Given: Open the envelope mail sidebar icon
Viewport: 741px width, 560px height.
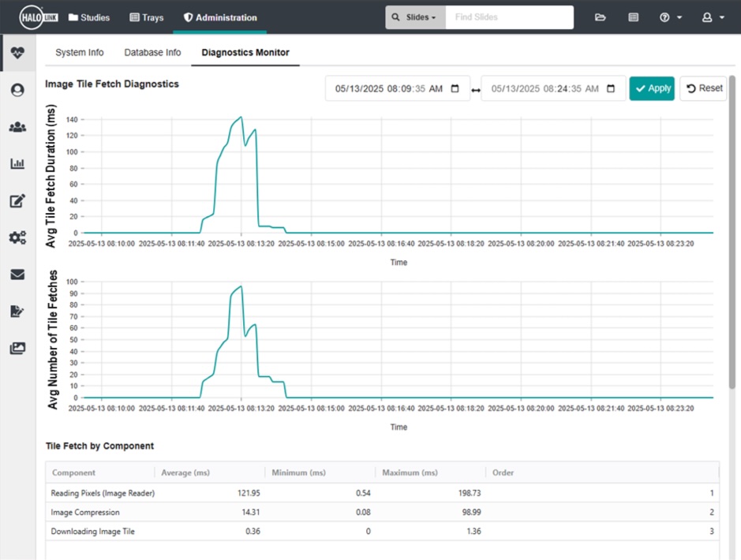Looking at the screenshot, I should [17, 274].
